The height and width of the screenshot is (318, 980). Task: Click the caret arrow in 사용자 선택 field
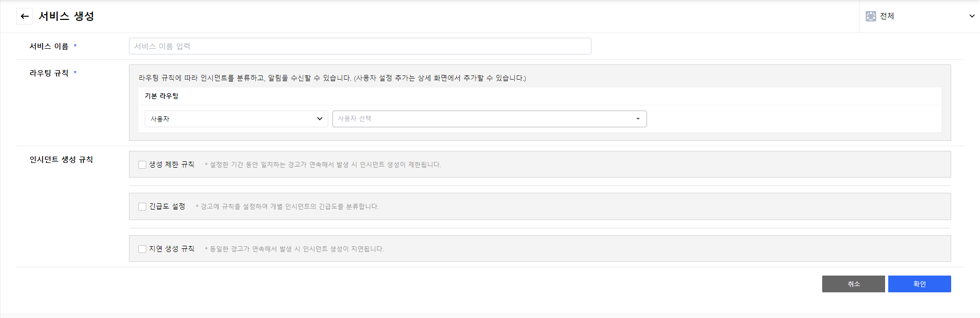[x=638, y=119]
